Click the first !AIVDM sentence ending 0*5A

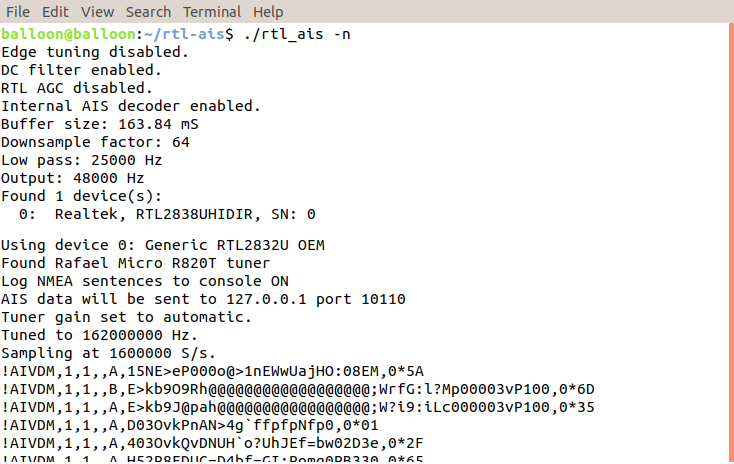(213, 371)
